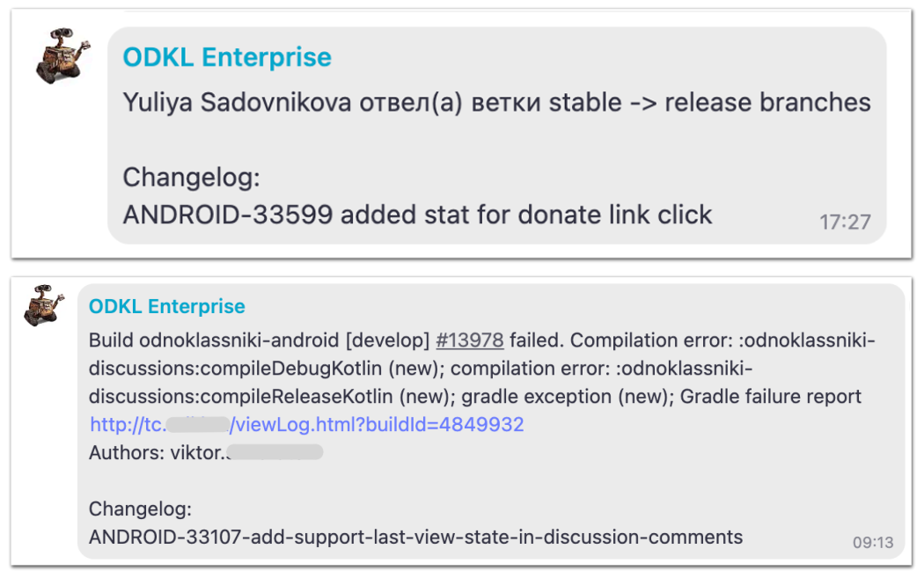This screenshot has height=578, width=924.
Task: Open build number #13978 link
Action: pos(470,340)
